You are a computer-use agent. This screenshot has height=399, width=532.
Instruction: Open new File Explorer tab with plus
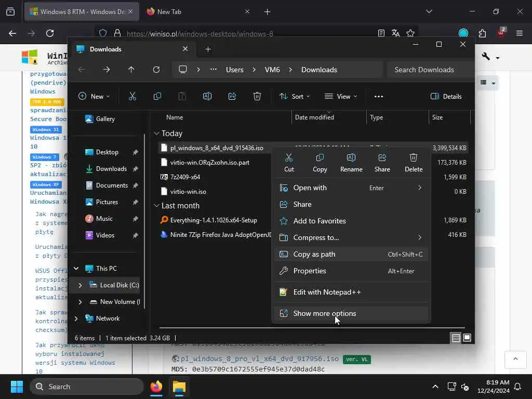(x=208, y=49)
